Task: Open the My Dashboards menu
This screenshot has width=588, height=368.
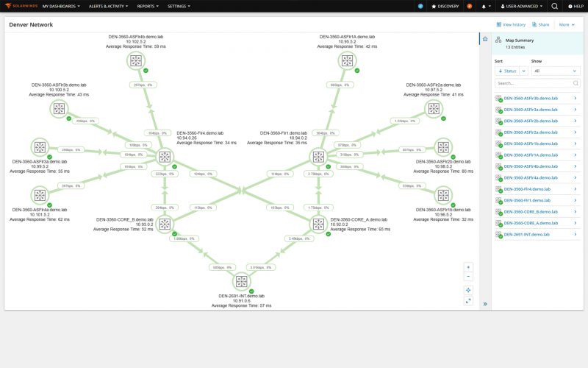Action: point(61,7)
